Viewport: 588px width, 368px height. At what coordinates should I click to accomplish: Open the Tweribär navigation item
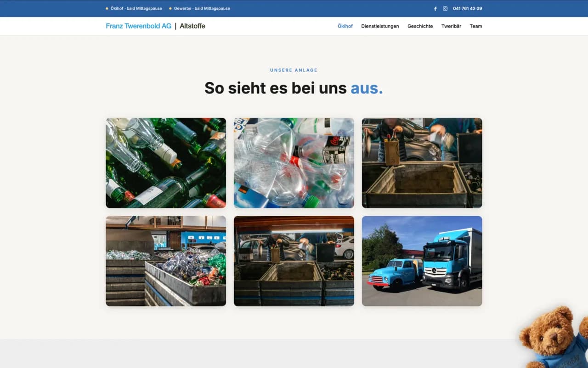(451, 26)
